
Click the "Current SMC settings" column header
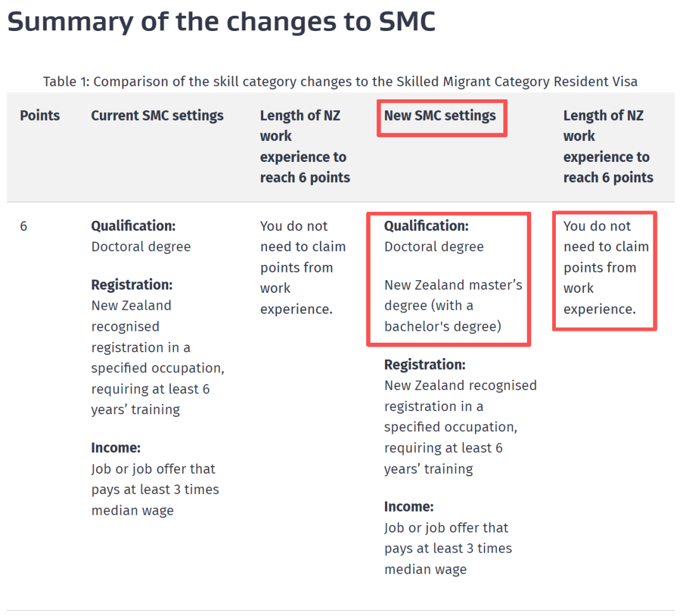point(157,116)
